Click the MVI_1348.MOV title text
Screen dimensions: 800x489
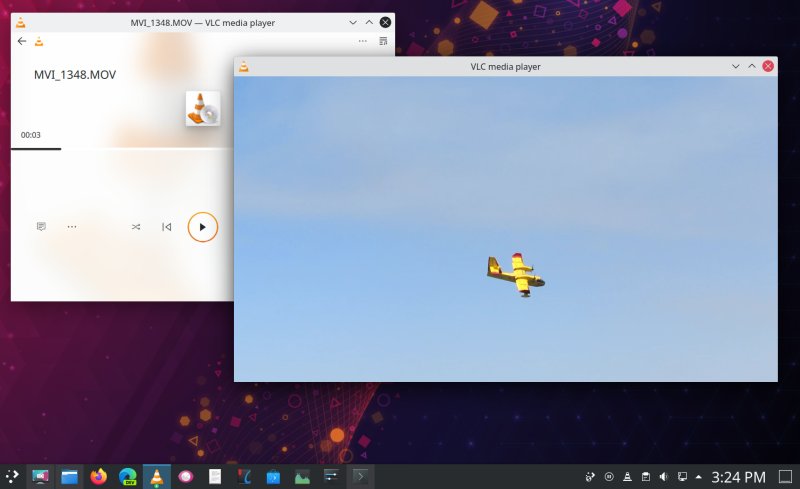(75, 75)
